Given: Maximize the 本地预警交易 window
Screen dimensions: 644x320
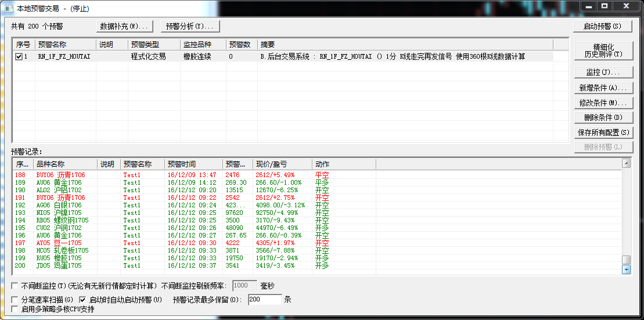Looking at the screenshot, I should [605, 6].
